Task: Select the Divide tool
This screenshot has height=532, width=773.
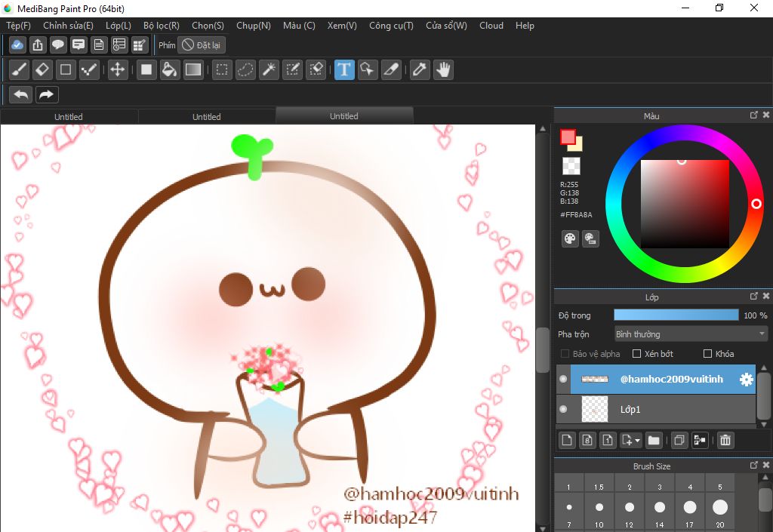Action: (391, 69)
